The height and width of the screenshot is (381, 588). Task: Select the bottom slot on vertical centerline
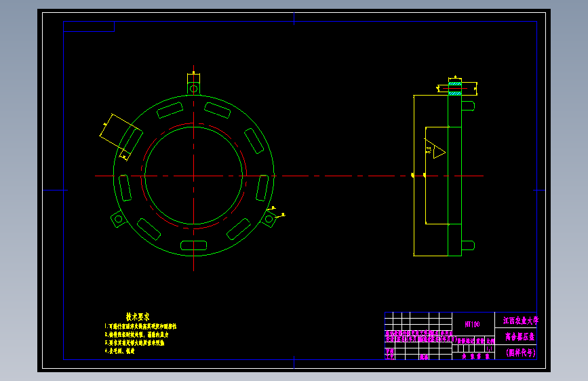[x=193, y=245]
